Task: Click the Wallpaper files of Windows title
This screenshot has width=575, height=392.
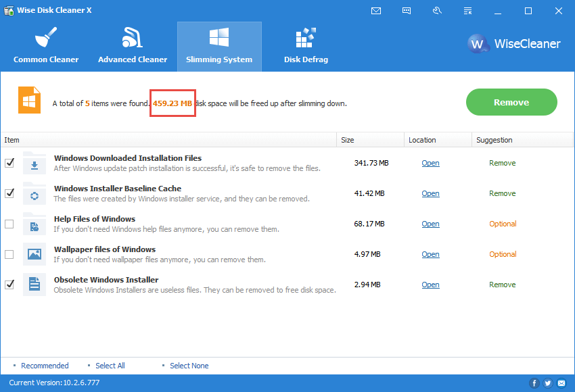Action: (104, 249)
